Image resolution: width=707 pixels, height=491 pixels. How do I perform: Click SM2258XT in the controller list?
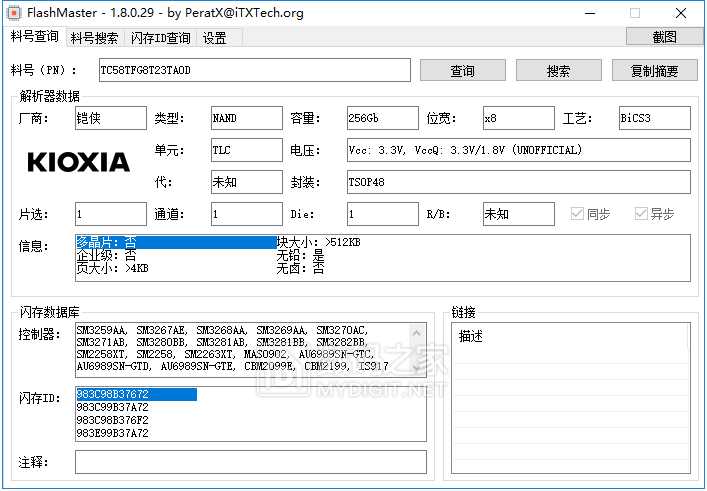pos(102,354)
